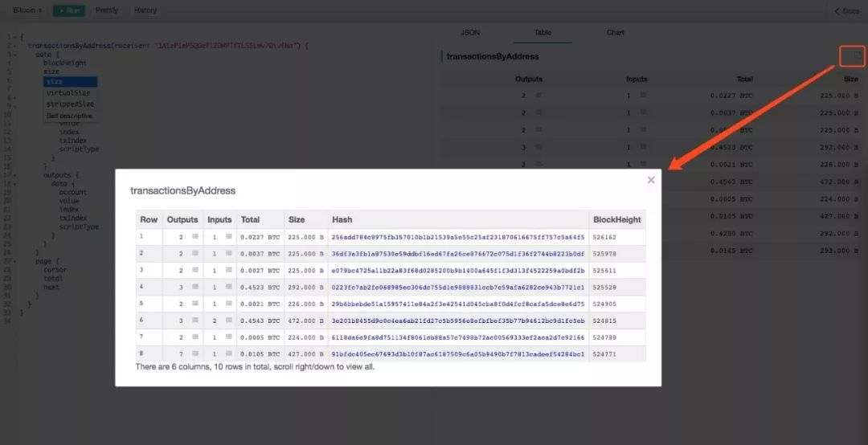
Task: Open inputs list icon in modal row 3
Action: pyautogui.click(x=228, y=270)
